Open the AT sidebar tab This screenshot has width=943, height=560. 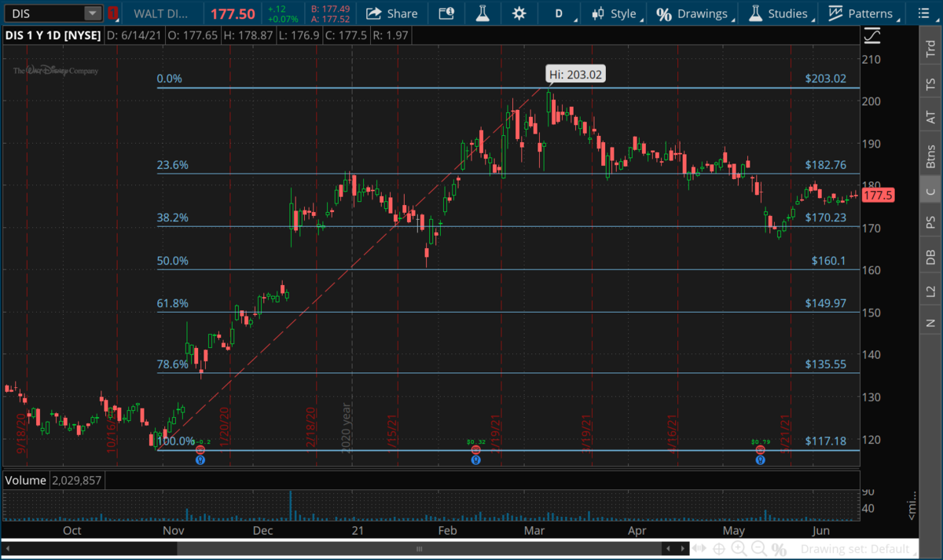(931, 118)
